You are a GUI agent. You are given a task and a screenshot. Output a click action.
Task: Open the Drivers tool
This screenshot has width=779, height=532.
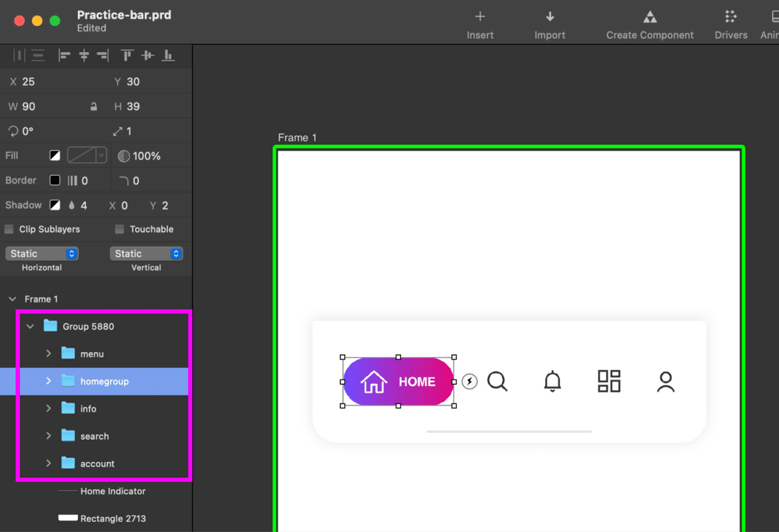(x=731, y=25)
